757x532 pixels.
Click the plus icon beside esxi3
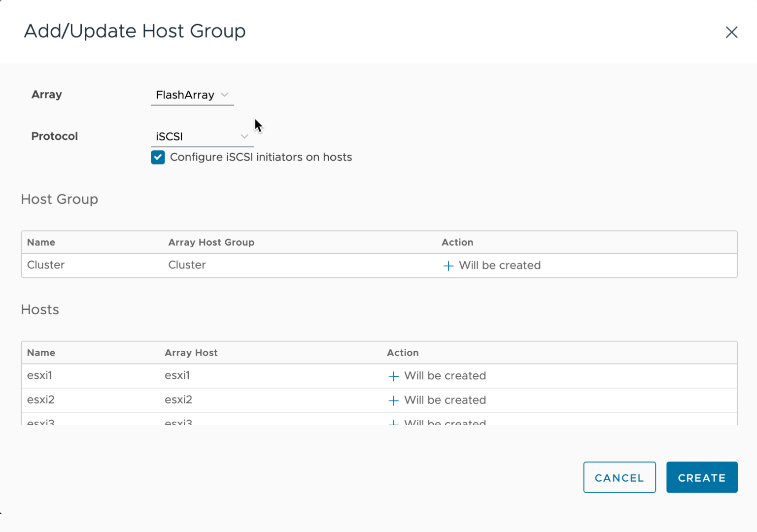393,423
